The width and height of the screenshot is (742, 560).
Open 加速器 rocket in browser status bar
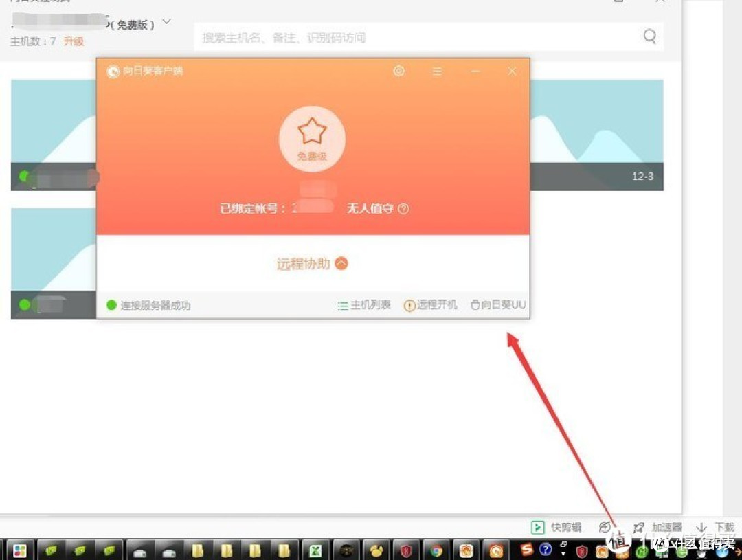click(657, 527)
